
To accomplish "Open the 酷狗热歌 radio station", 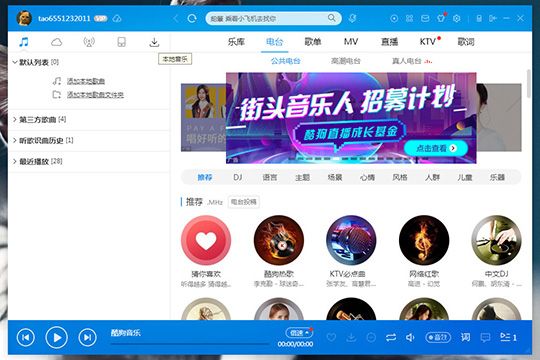I will coord(279,240).
